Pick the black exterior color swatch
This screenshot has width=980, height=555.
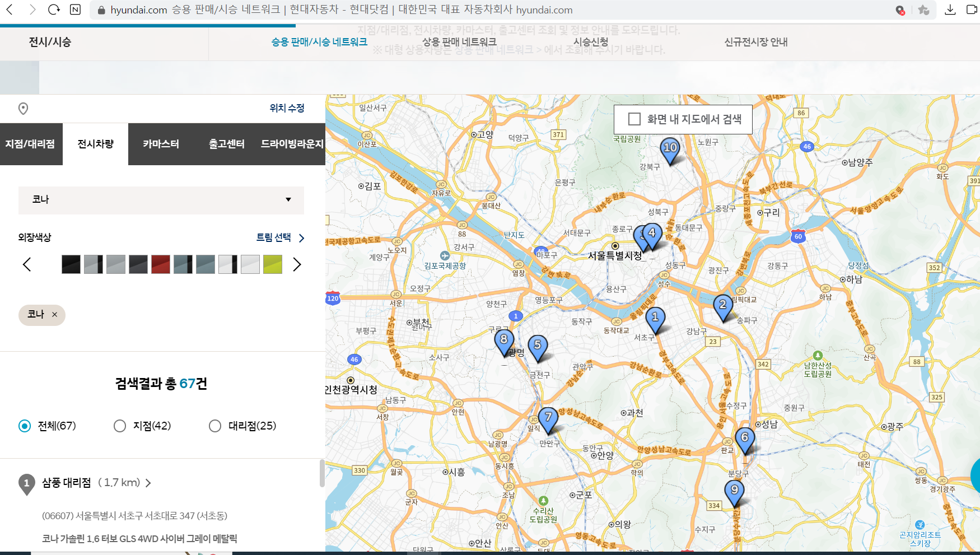point(71,264)
